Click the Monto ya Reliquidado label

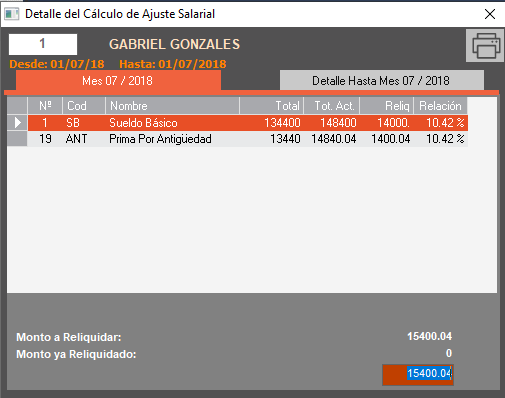tap(76, 354)
